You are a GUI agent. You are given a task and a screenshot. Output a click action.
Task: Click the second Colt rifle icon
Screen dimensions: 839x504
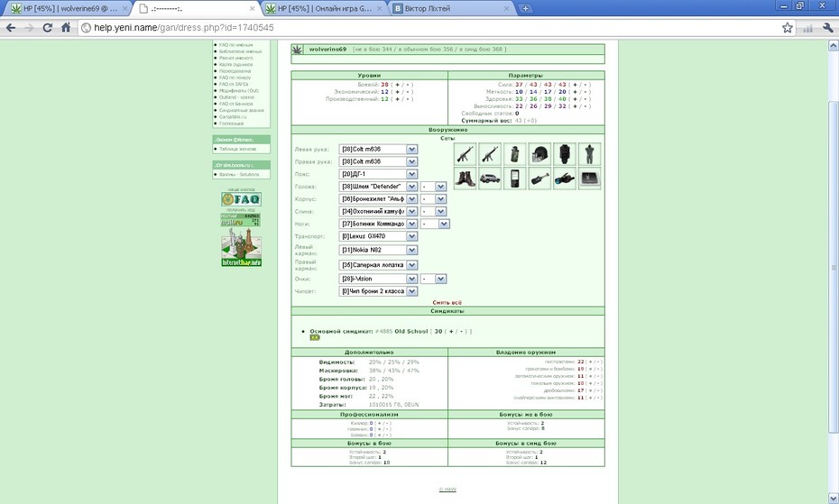pyautogui.click(x=490, y=154)
